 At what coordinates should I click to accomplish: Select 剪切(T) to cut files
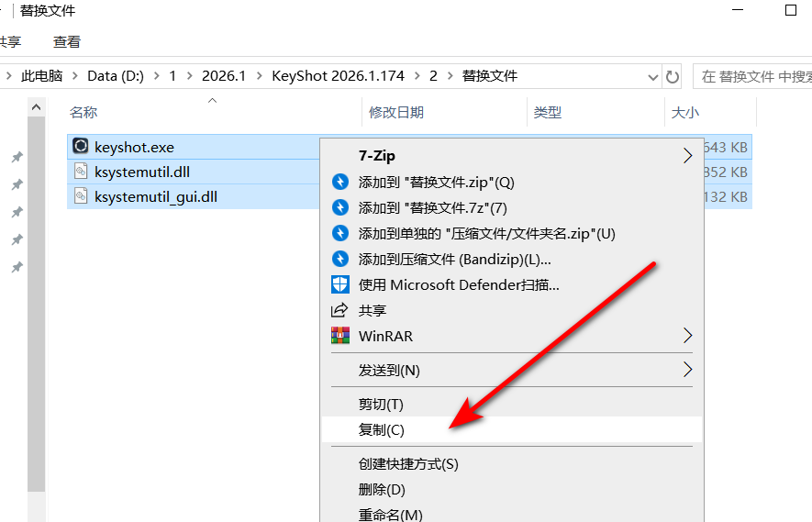coord(512,404)
